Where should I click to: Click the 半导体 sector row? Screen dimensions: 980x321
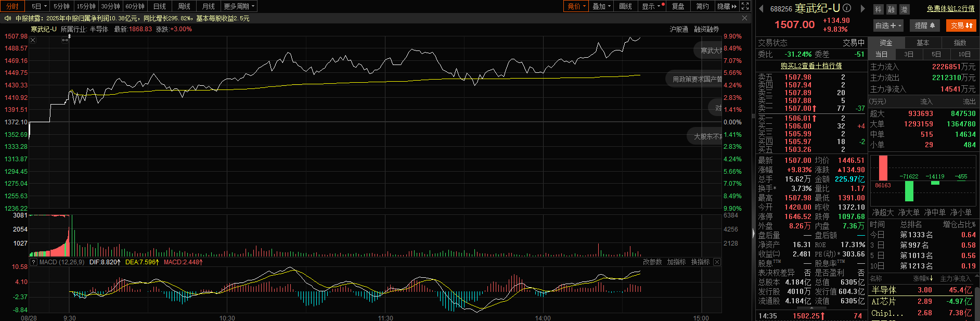click(922, 290)
